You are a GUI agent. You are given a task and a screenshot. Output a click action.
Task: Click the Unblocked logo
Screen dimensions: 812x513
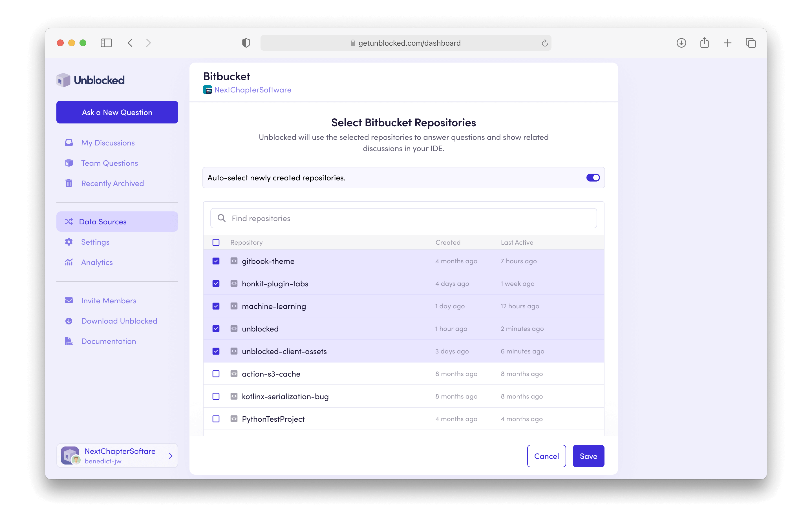coord(91,80)
